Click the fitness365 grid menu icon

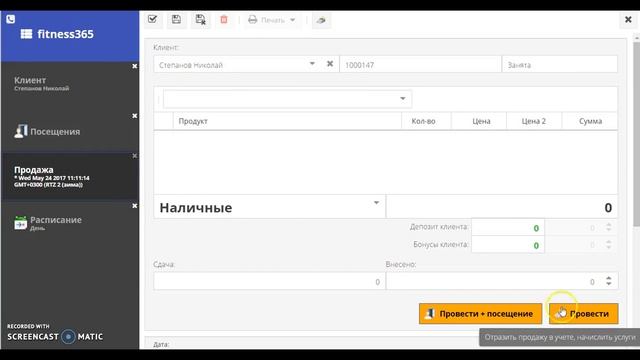tap(27, 34)
